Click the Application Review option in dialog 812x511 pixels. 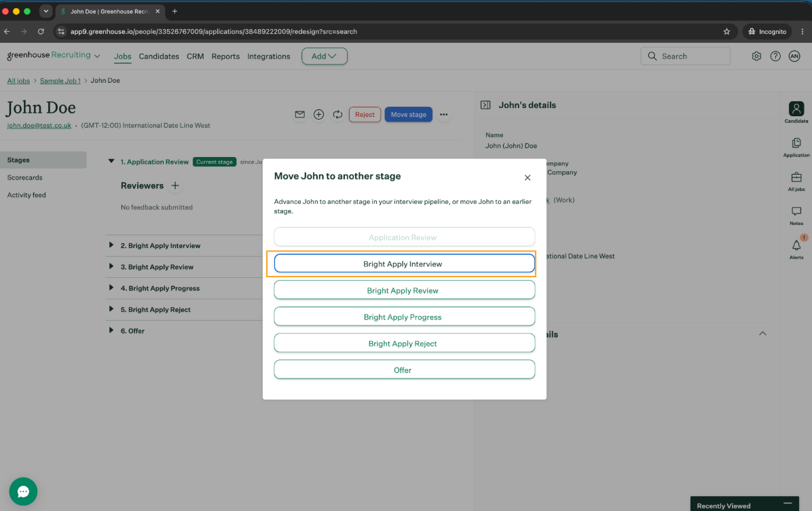tap(404, 237)
